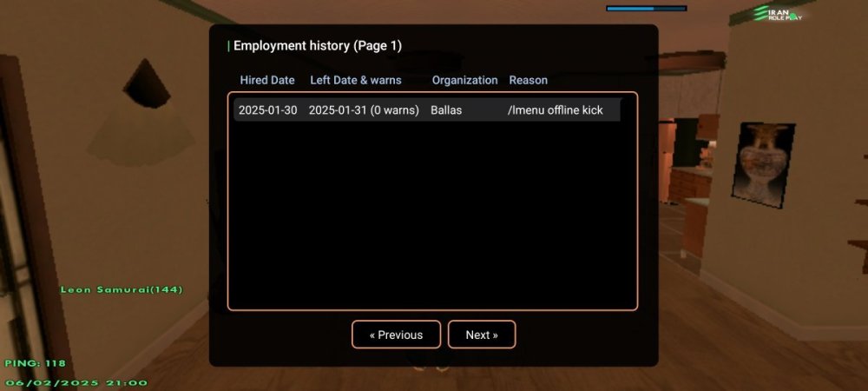This screenshot has width=868, height=391.
Task: Click the /lmenu offline kick reason
Action: [556, 110]
